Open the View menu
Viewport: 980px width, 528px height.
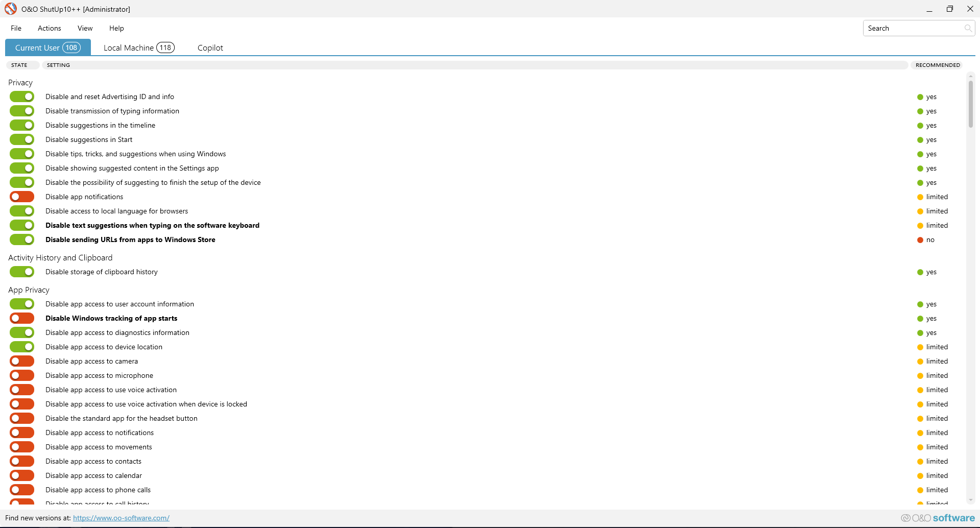tap(85, 28)
